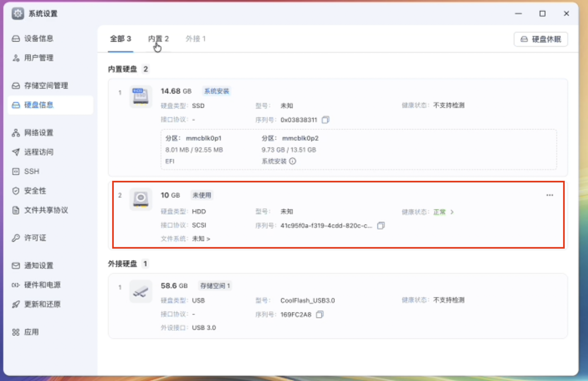Open the three-dot menu for 10 GB disk
The image size is (588, 381).
pos(550,195)
